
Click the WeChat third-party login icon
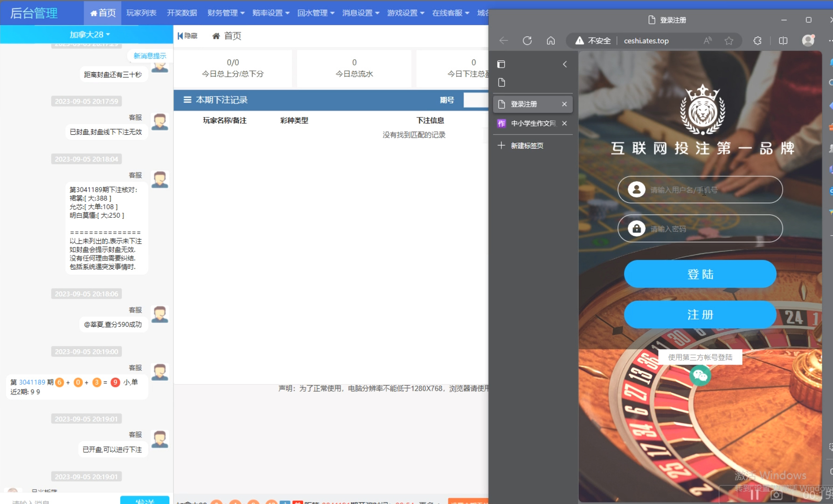pos(700,375)
